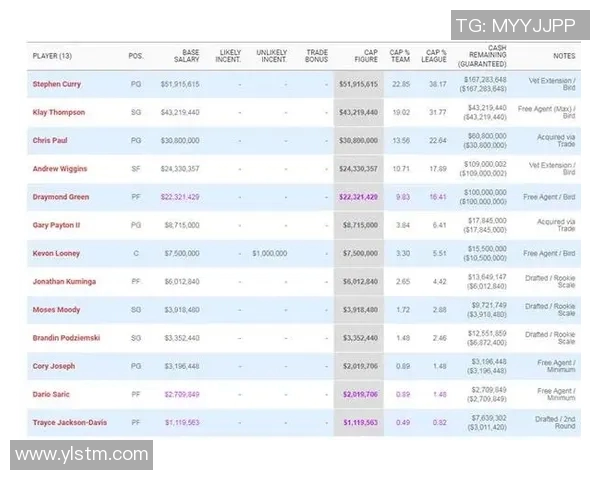600x480 pixels.
Task: Select Dario Saric in the table
Action: tap(53, 394)
